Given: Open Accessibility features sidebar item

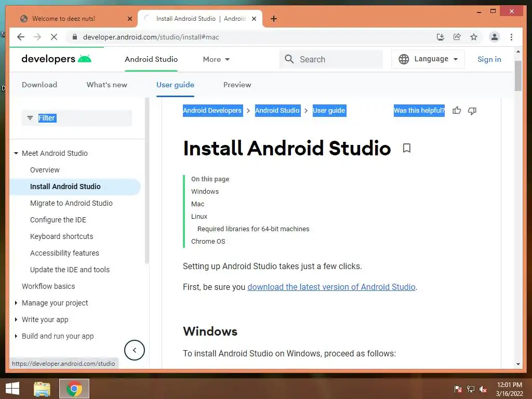Looking at the screenshot, I should [x=64, y=253].
